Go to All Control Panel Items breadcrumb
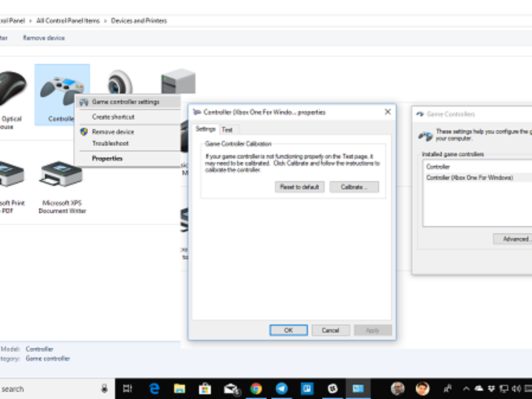The height and width of the screenshot is (399, 532). (68, 21)
